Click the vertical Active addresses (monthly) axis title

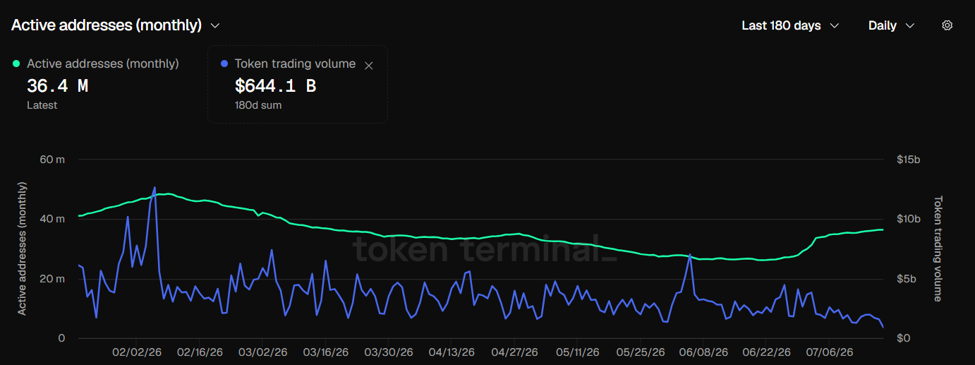coord(22,249)
